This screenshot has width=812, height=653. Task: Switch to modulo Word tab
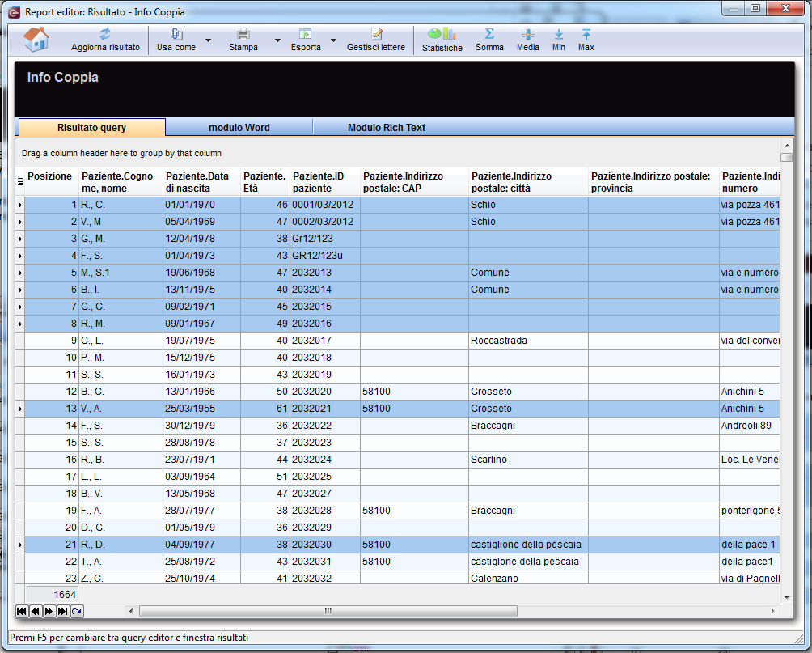[x=239, y=128]
